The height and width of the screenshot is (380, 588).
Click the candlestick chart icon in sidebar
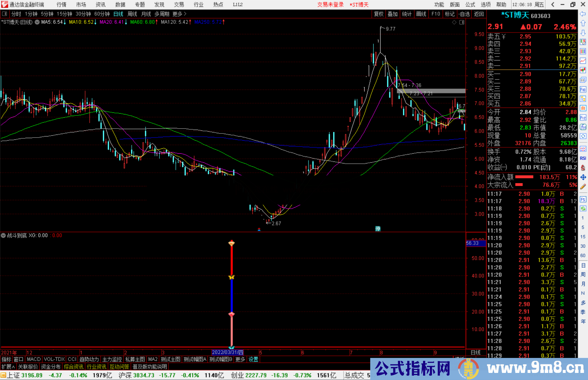(x=583, y=70)
